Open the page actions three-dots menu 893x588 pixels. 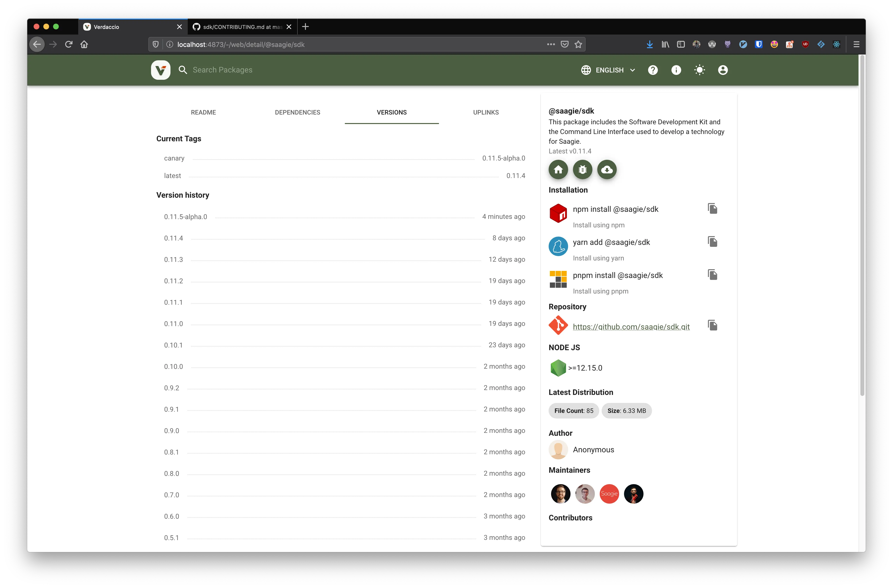coord(551,44)
